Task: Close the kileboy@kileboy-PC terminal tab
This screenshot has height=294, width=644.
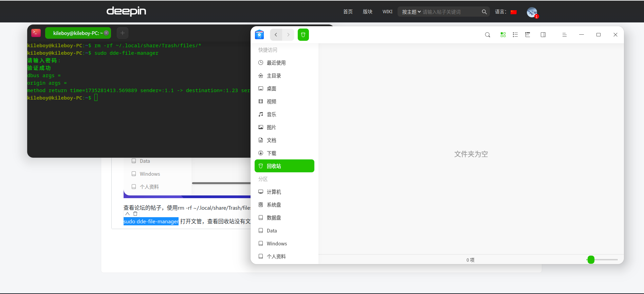Action: [106, 33]
